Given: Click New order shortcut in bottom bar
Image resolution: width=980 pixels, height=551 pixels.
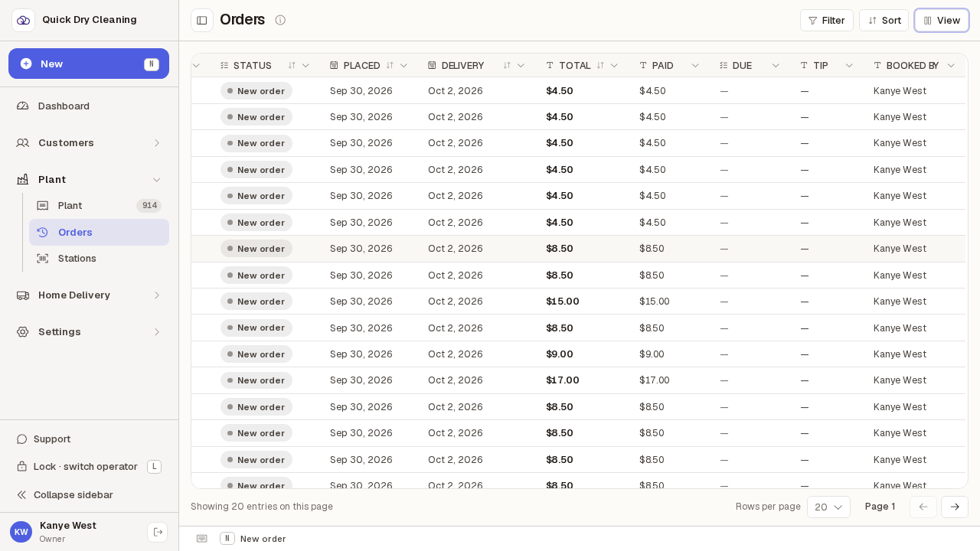Looking at the screenshot, I should (253, 539).
